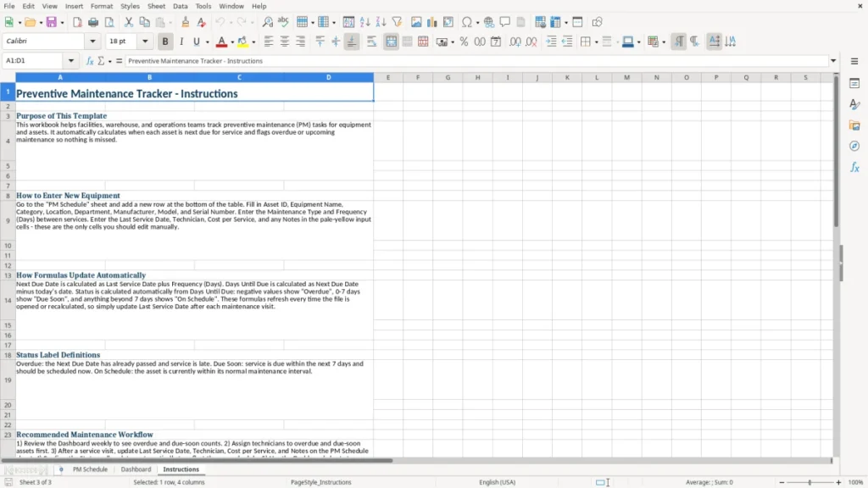Viewport: 868px width, 488px height.
Task: Open the underline style dropdown arrow
Action: tap(208, 42)
